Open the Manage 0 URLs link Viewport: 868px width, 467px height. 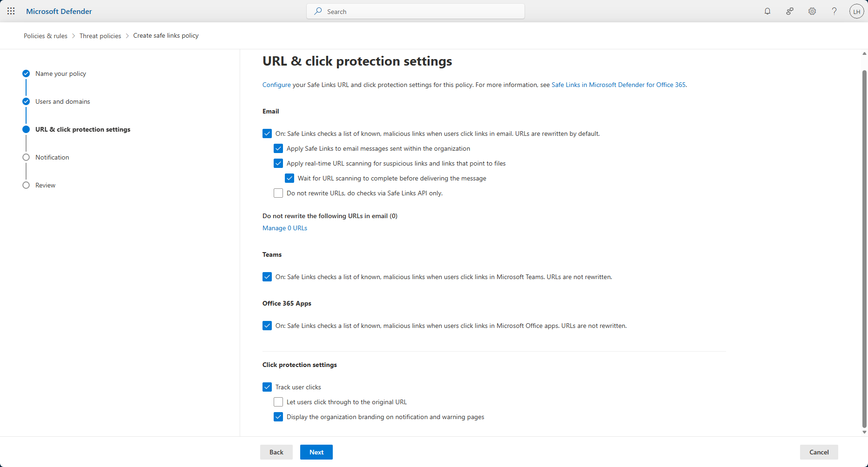(x=285, y=228)
